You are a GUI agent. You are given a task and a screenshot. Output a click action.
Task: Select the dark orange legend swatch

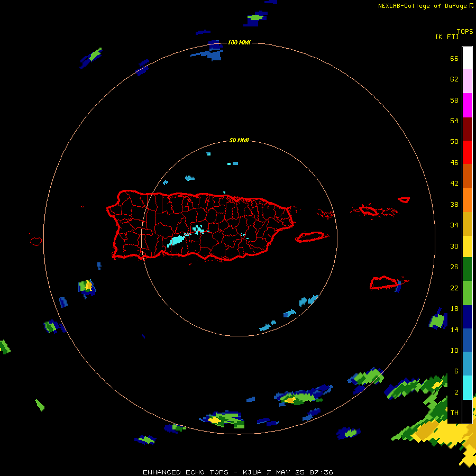(467, 176)
